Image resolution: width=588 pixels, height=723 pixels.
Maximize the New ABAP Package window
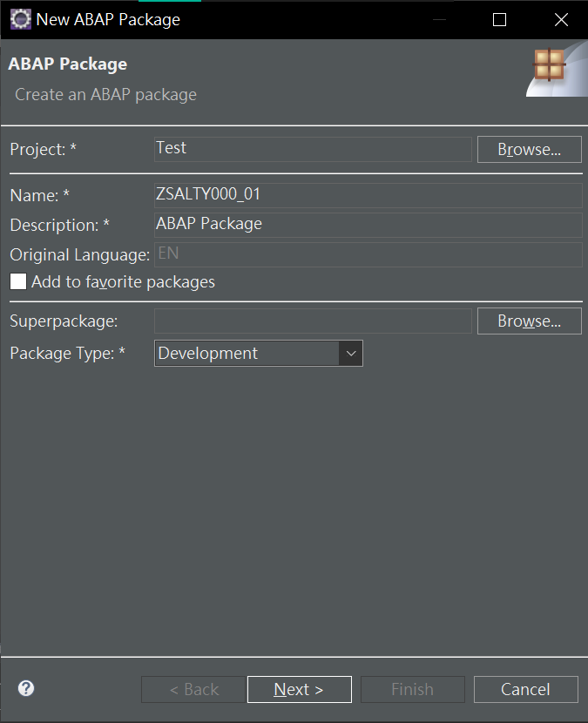(x=499, y=19)
